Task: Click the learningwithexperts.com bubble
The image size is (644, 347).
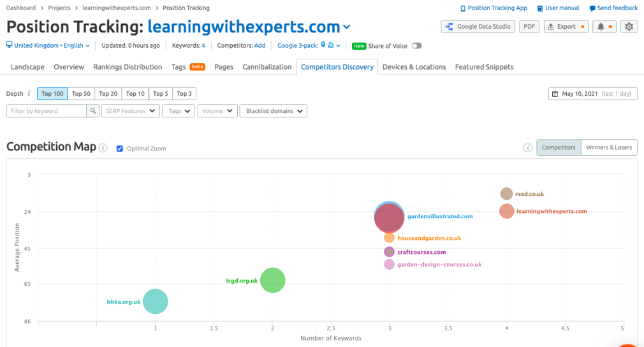Action: click(507, 211)
